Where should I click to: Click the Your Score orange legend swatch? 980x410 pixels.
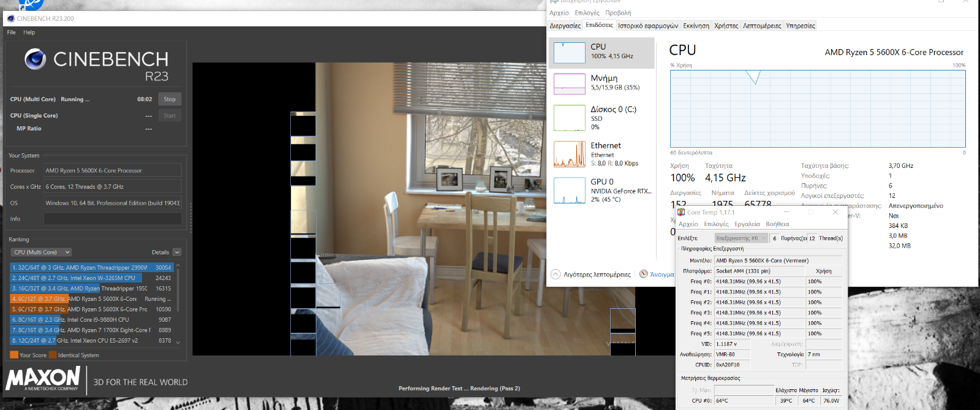[14, 355]
